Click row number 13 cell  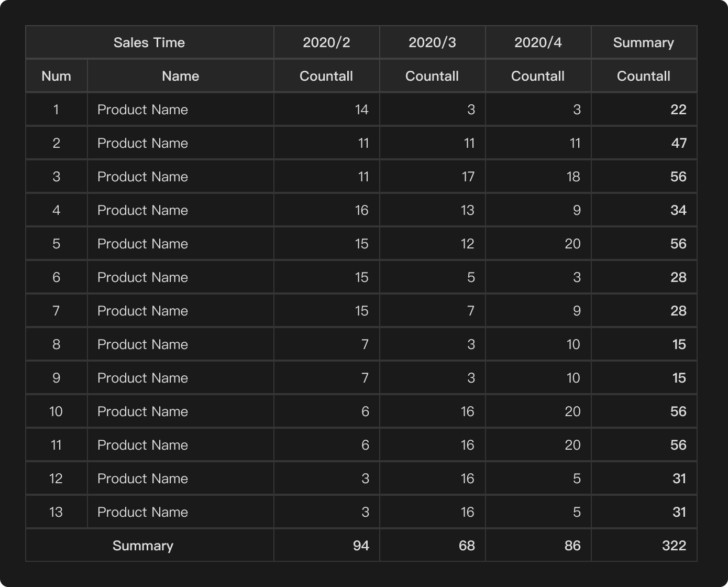[56, 512]
